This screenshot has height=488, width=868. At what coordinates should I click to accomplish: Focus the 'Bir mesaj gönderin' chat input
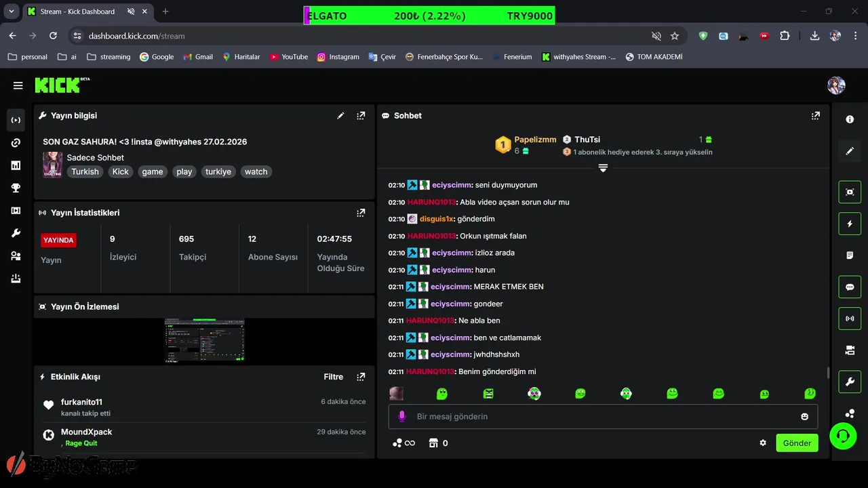click(x=603, y=416)
